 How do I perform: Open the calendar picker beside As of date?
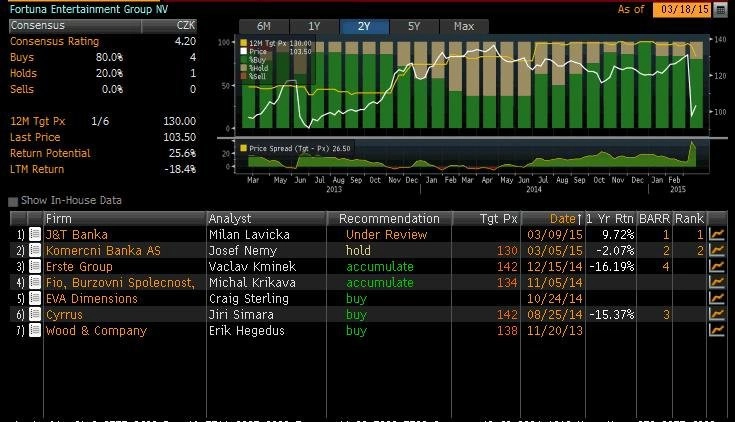pos(720,10)
